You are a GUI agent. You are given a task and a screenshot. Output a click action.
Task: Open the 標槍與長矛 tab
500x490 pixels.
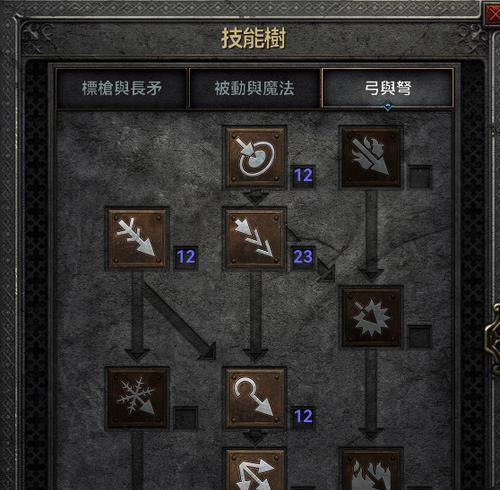click(122, 88)
